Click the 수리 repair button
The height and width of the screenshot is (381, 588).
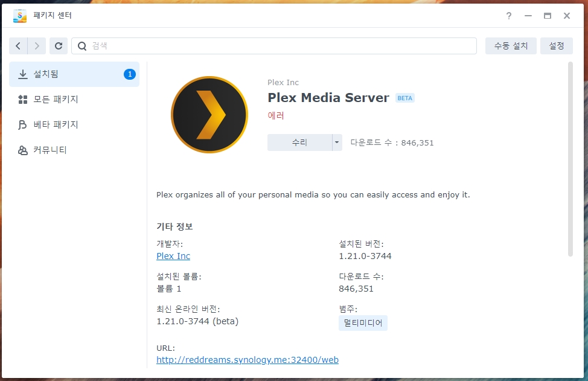coord(299,142)
